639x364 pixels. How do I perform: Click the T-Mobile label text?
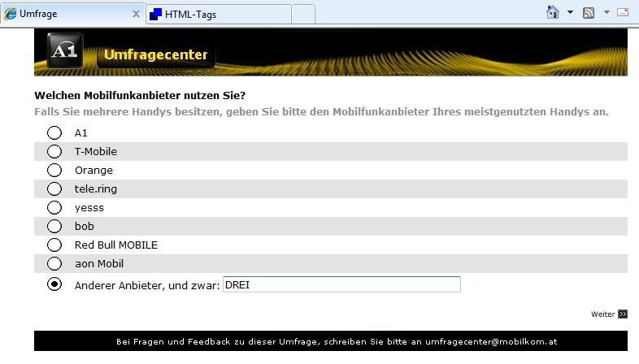click(96, 151)
